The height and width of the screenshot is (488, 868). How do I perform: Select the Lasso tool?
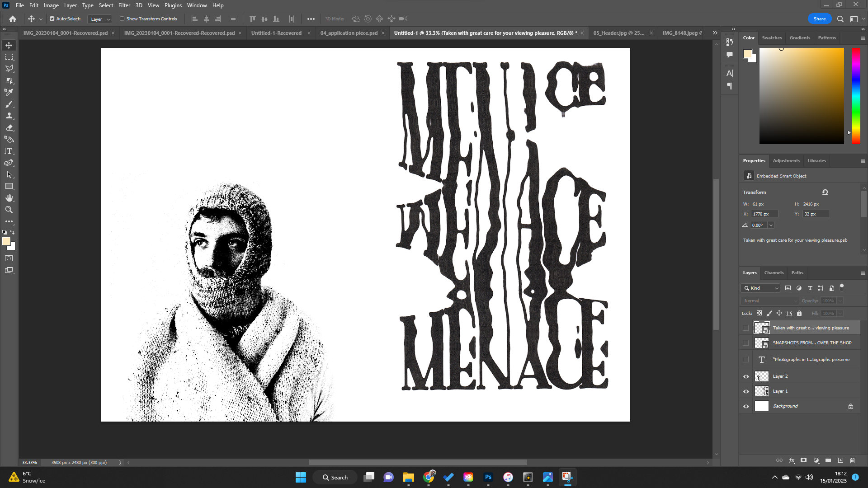9,68
